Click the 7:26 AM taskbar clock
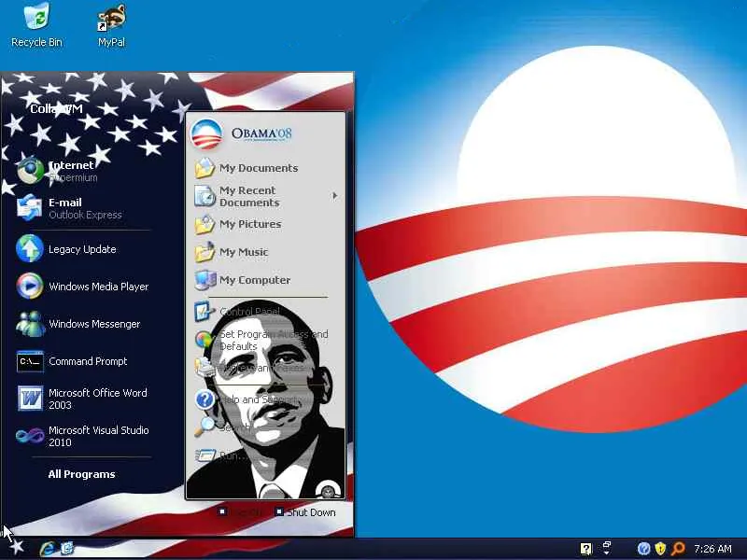The image size is (747, 560). click(x=712, y=549)
